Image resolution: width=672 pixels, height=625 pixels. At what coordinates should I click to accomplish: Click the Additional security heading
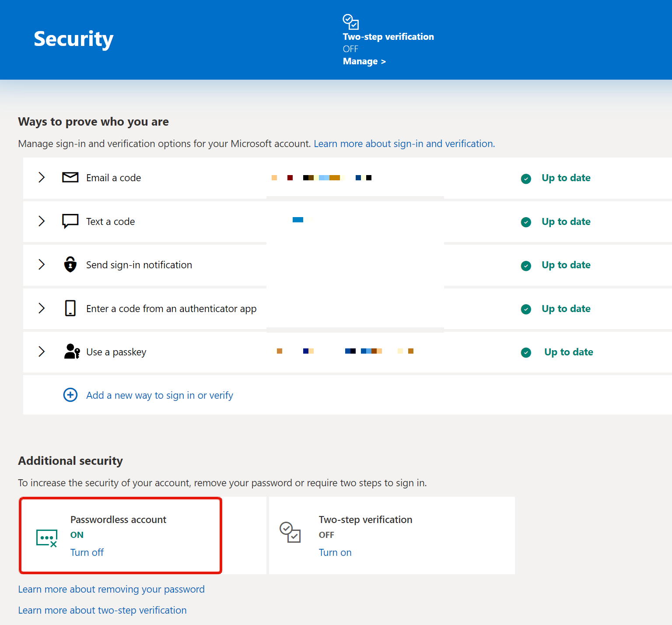pyautogui.click(x=70, y=461)
